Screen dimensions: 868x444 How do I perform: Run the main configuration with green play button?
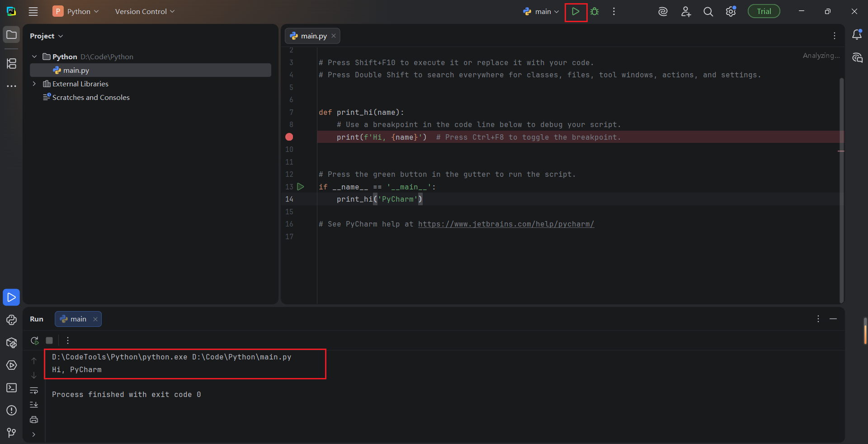[x=576, y=12]
